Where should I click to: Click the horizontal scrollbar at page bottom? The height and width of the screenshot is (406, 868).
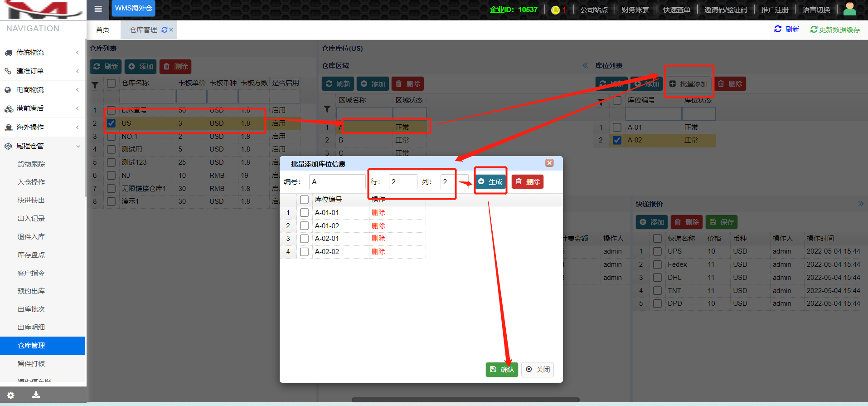click(466, 400)
